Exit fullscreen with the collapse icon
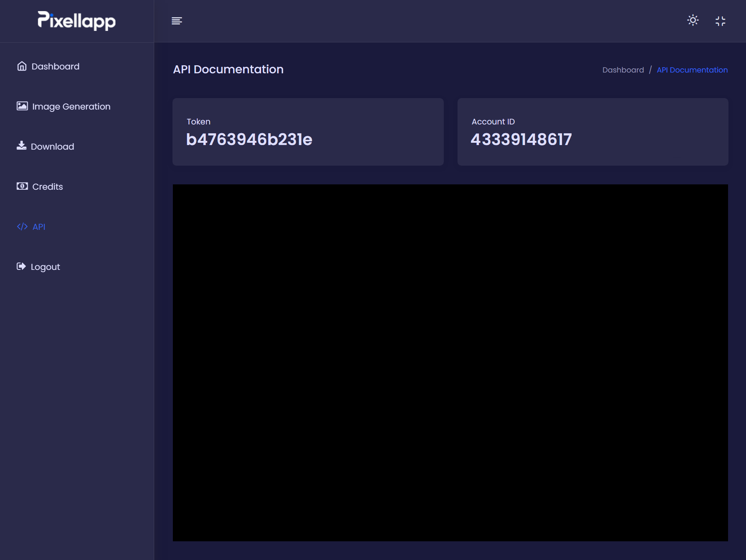The image size is (746, 560). 720,21
